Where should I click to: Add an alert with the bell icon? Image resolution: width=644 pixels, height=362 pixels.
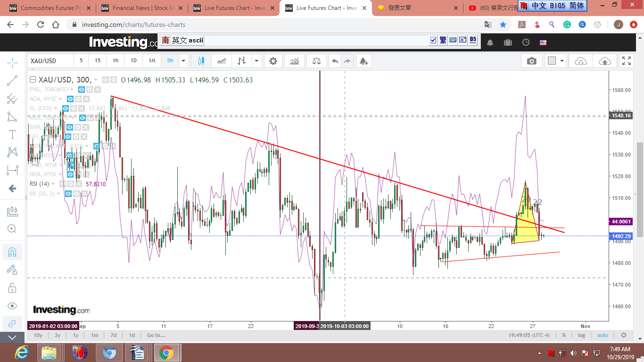click(363, 61)
